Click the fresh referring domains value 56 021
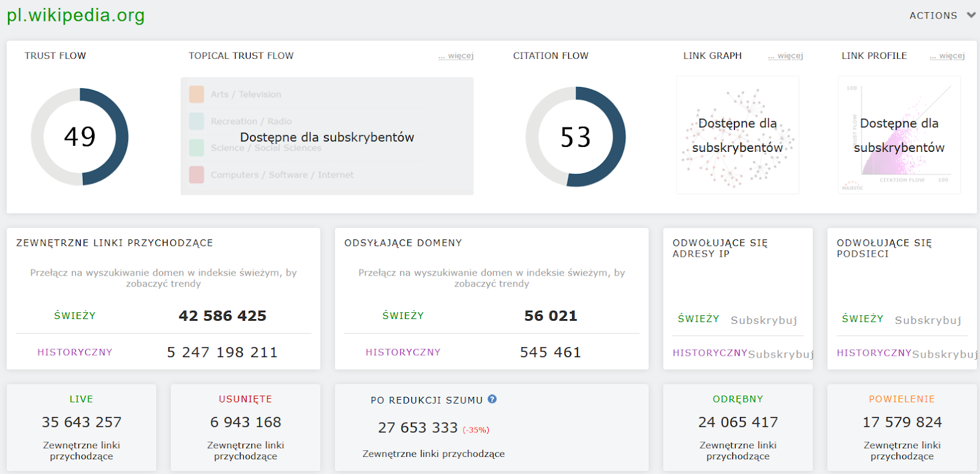This screenshot has width=980, height=474. [551, 316]
